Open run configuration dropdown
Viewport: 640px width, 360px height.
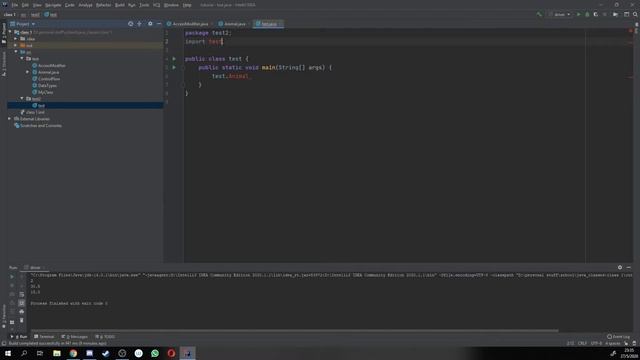pos(560,14)
